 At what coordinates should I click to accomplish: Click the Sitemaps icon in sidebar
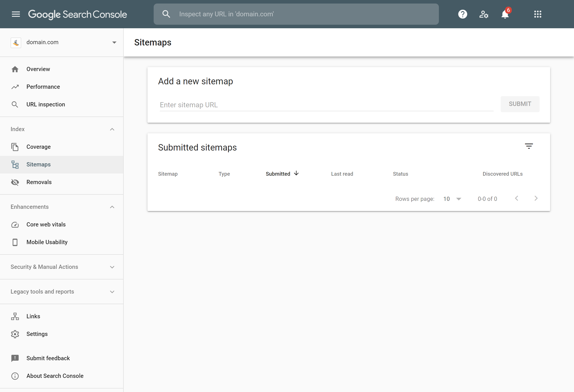pos(15,164)
